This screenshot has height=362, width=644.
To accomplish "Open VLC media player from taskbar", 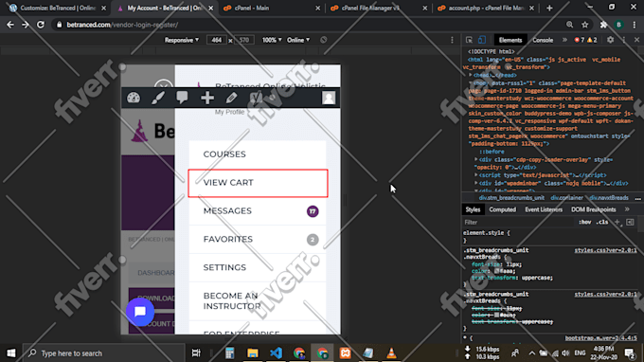I will pyautogui.click(x=391, y=353).
